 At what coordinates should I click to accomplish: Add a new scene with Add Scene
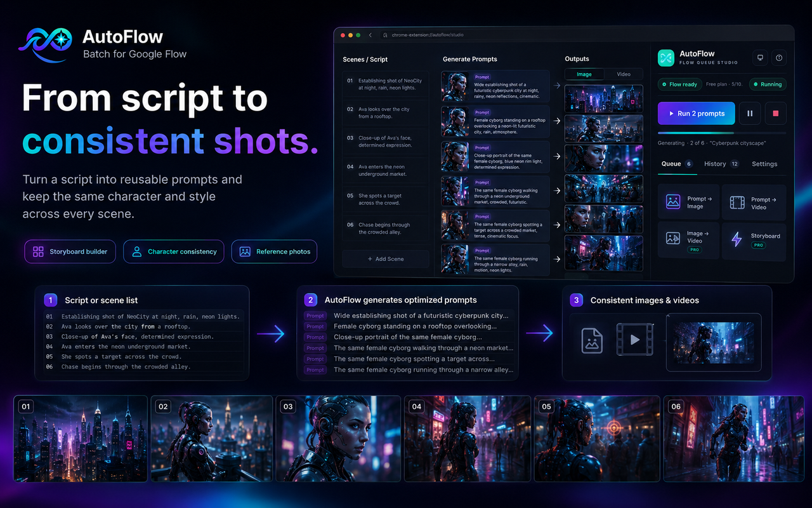[x=386, y=259]
